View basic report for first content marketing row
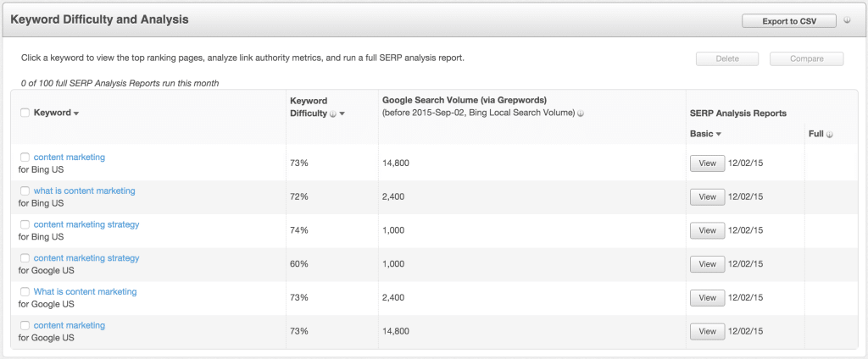Screen dimensions: 868x359 coord(708,163)
